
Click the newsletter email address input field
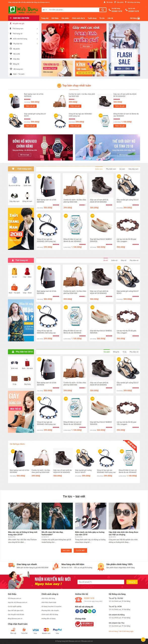pos(101,582)
